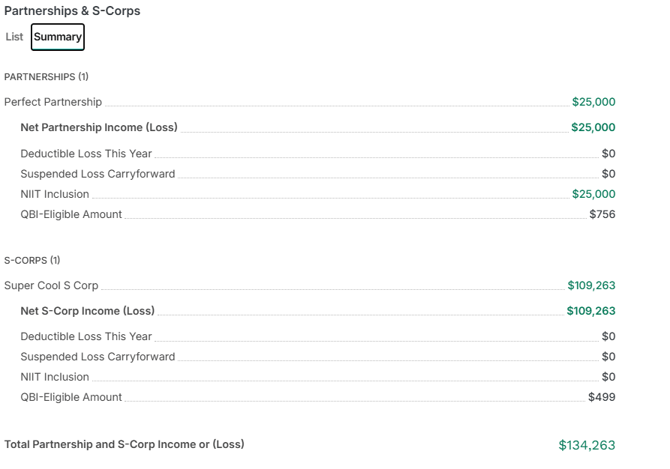Open the Perfect Partnership entry

(53, 102)
